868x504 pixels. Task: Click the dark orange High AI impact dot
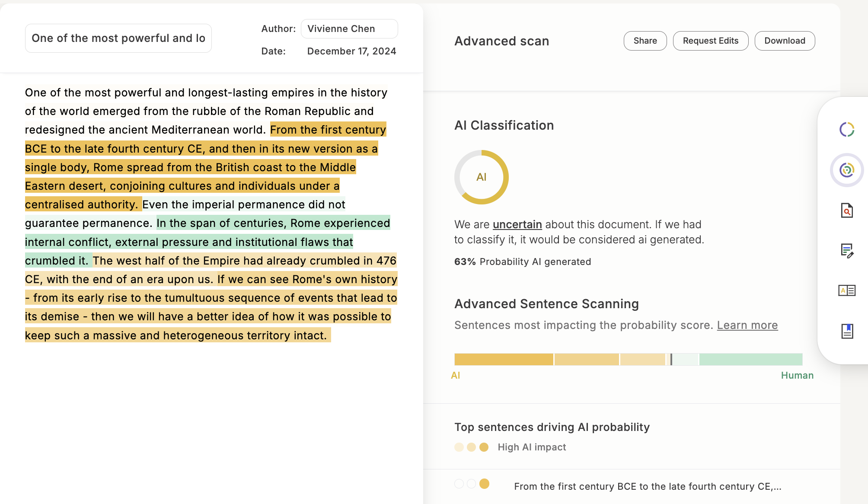click(x=484, y=447)
